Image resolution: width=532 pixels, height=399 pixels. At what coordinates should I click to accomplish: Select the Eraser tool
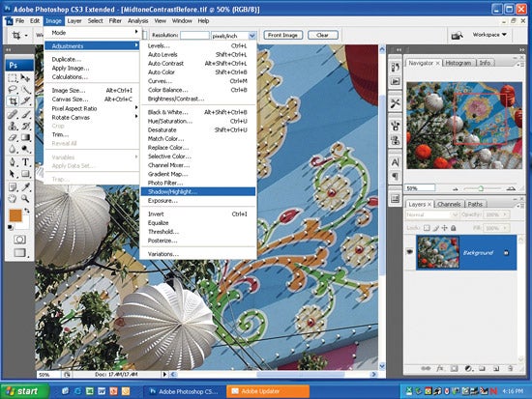coord(13,137)
